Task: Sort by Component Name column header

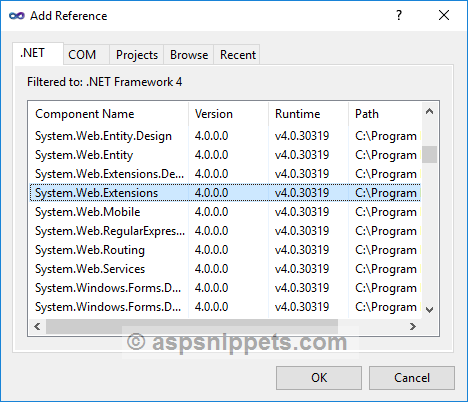Action: [109, 114]
